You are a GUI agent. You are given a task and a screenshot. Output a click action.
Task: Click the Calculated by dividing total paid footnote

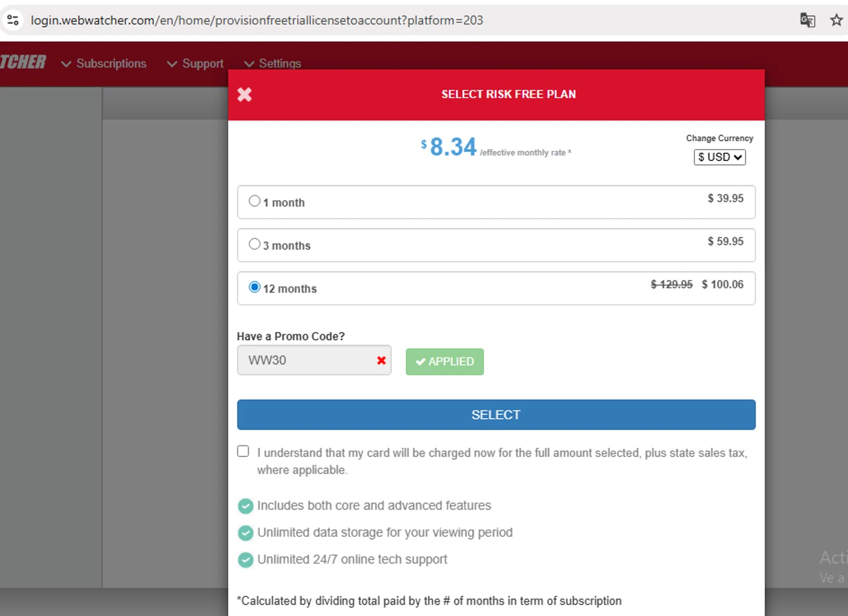[x=429, y=601]
